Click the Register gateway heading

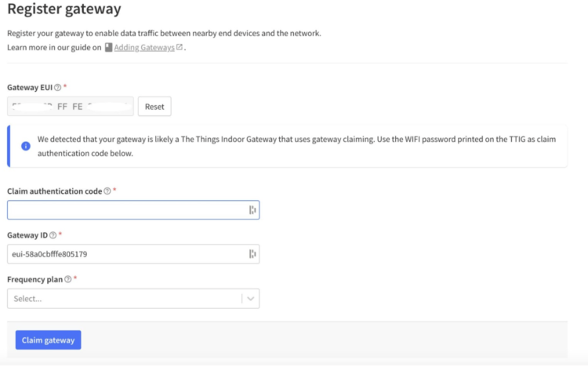click(x=64, y=9)
